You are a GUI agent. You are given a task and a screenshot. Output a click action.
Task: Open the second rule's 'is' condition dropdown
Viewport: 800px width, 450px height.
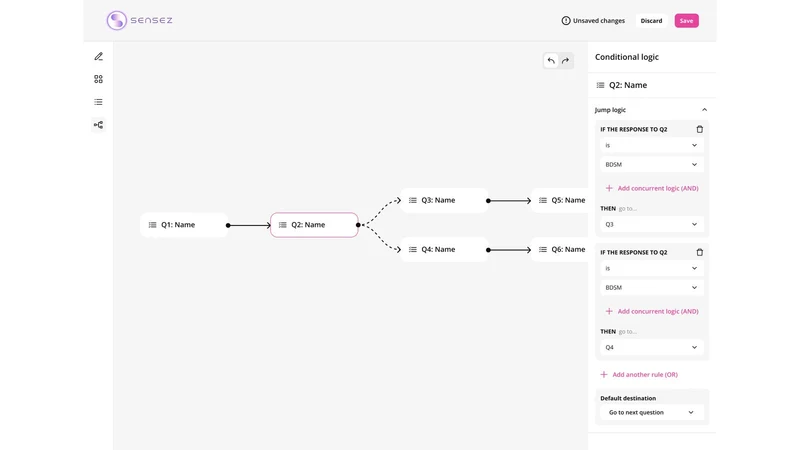[x=652, y=268]
